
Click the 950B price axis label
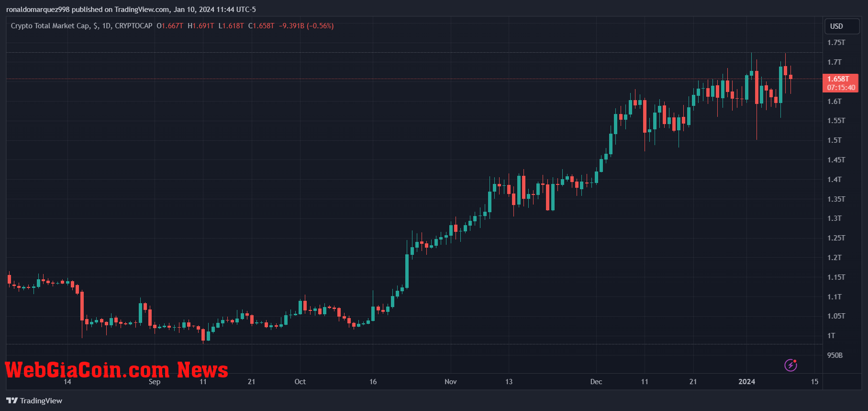point(835,355)
